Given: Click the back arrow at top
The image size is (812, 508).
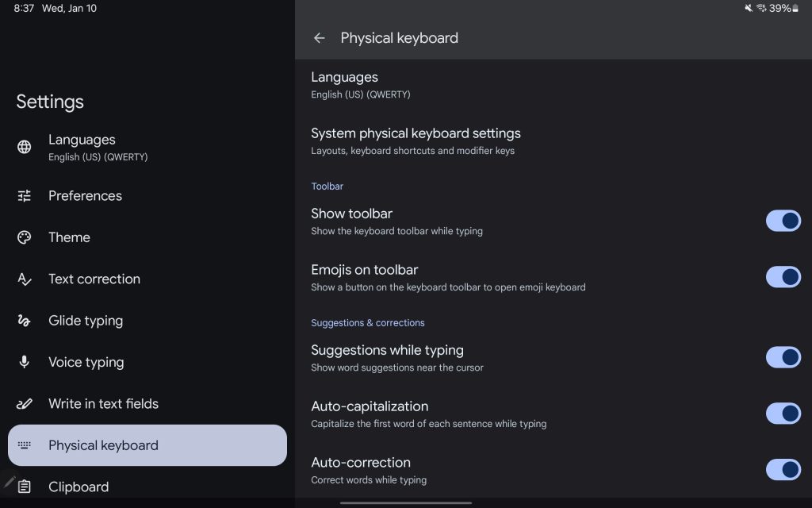Looking at the screenshot, I should (x=319, y=37).
